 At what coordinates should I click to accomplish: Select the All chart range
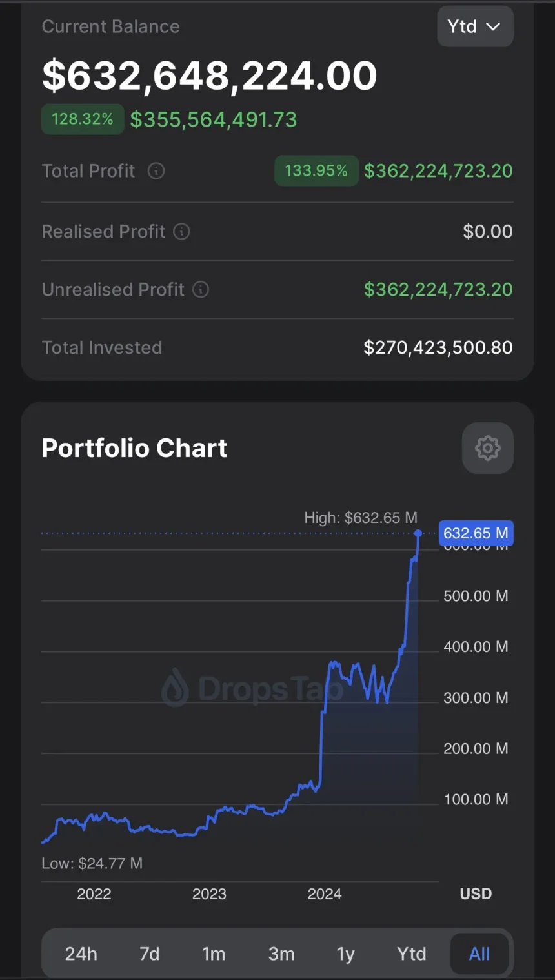[479, 954]
